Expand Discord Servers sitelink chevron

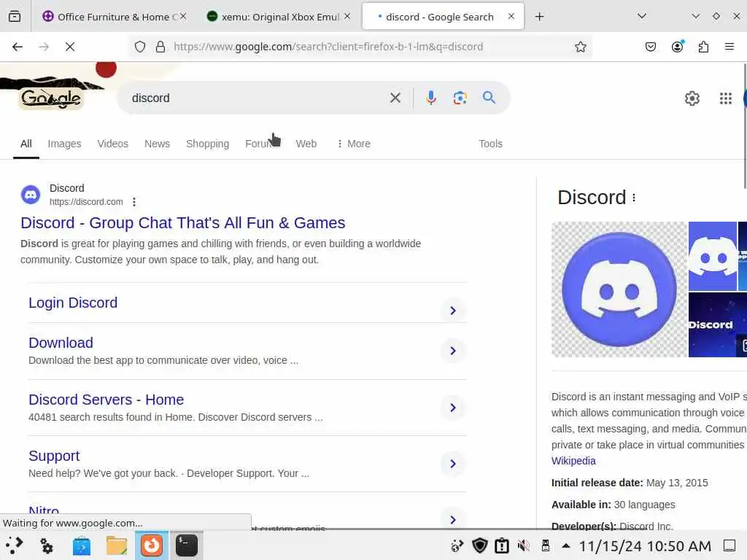point(452,408)
